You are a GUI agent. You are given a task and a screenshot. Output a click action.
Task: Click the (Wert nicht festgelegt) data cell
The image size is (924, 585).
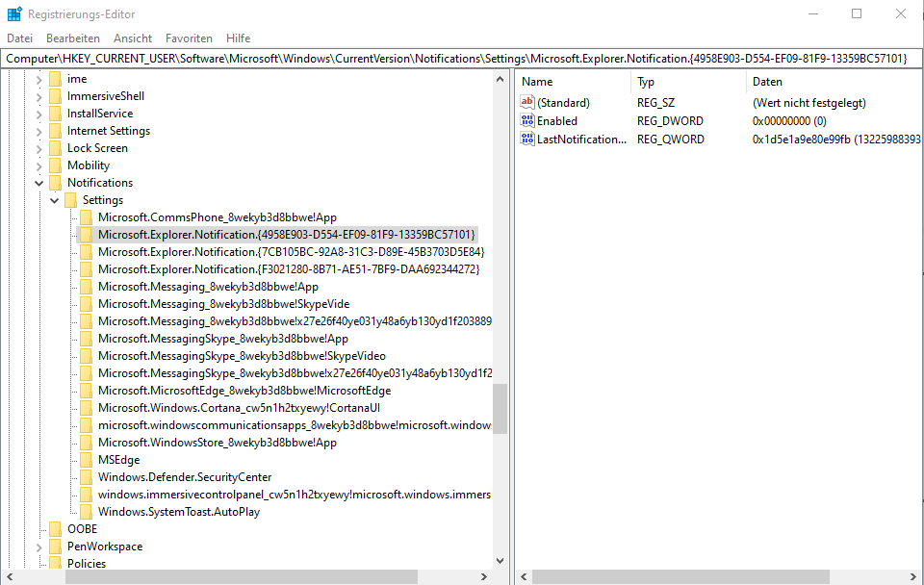tap(809, 103)
